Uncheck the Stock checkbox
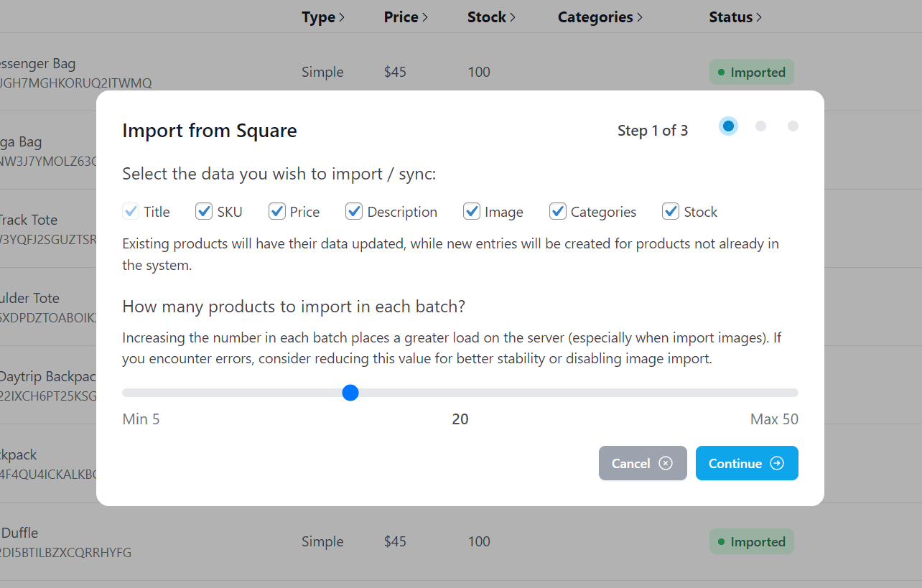The height and width of the screenshot is (588, 922). (671, 211)
